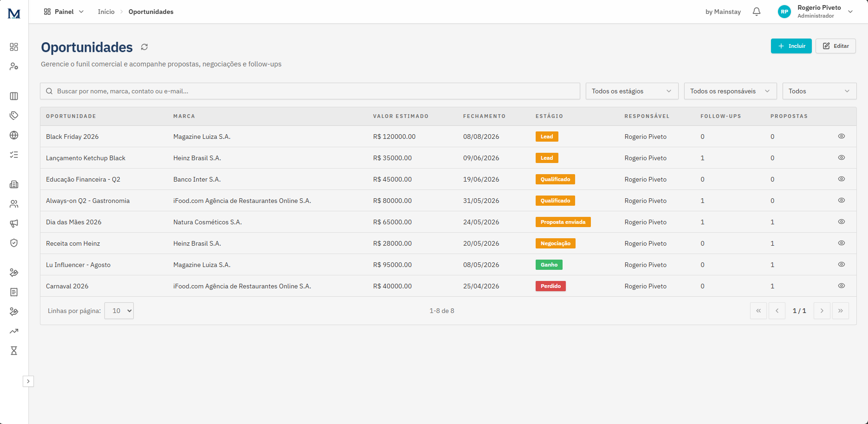Select the Black Friday 2026 row name
Viewport: 868px width, 424px height.
[72, 137]
